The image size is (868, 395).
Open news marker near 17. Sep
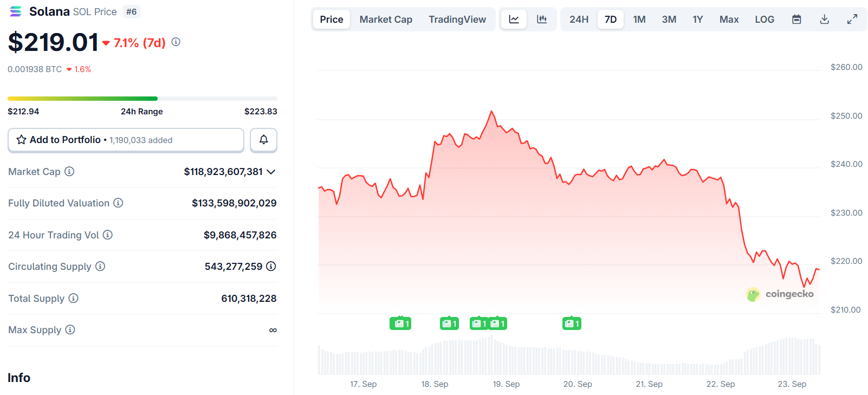tap(400, 323)
